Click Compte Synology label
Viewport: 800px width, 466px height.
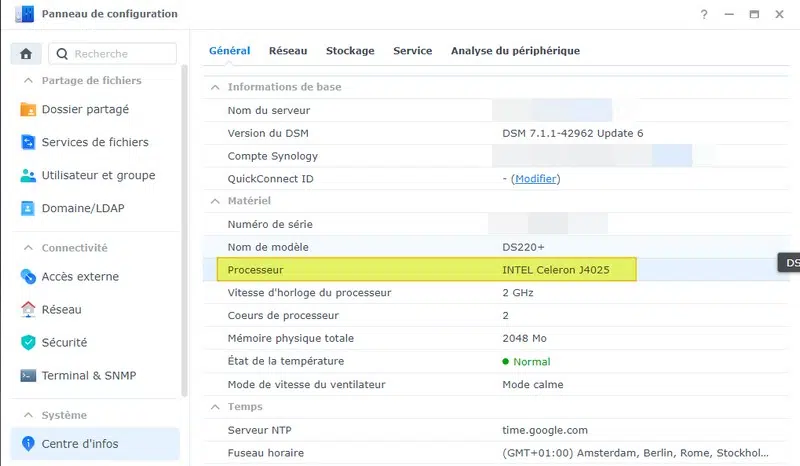[x=272, y=156]
